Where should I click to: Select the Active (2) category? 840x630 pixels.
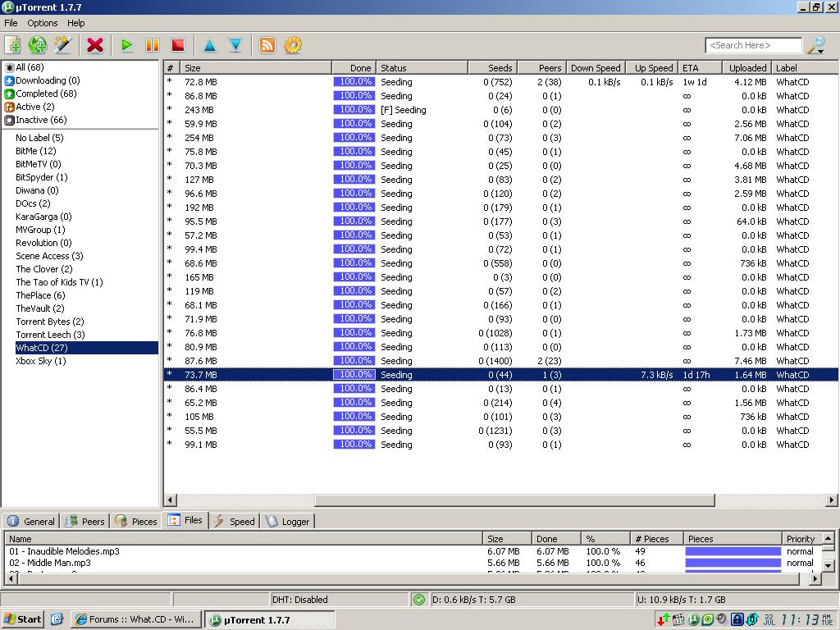[30, 107]
